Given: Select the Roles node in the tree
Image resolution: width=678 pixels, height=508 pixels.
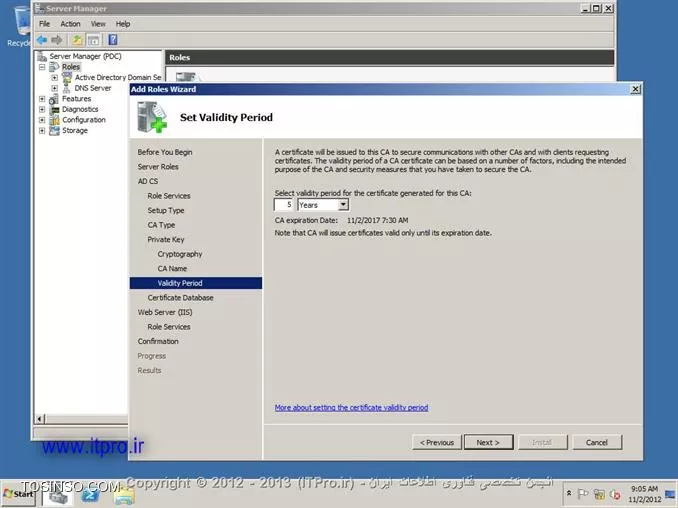Looking at the screenshot, I should click(x=70, y=67).
